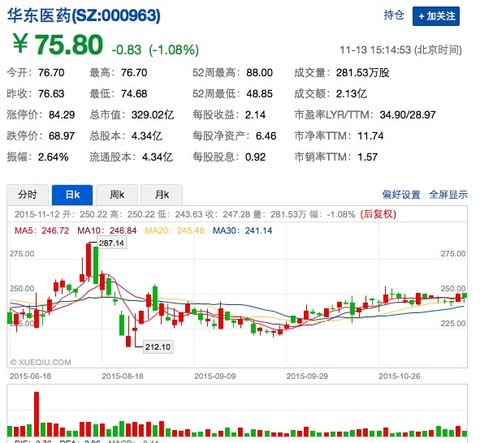Click the 成交额 value 2.13亿
This screenshot has width=480, height=443.
351,94
